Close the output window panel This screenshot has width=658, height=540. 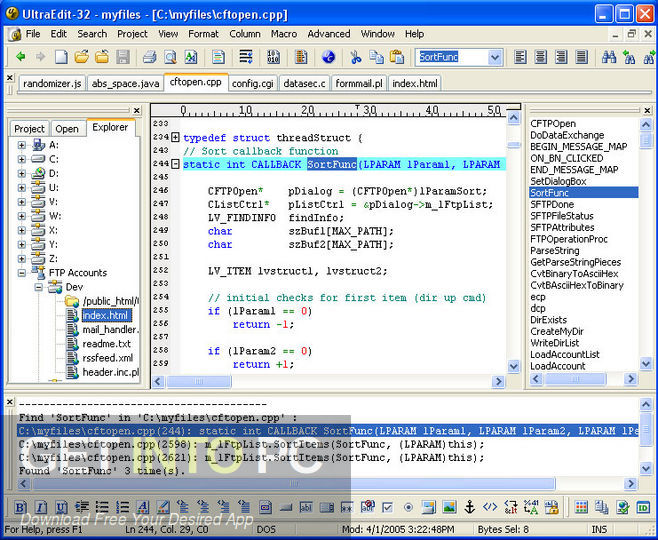point(9,402)
